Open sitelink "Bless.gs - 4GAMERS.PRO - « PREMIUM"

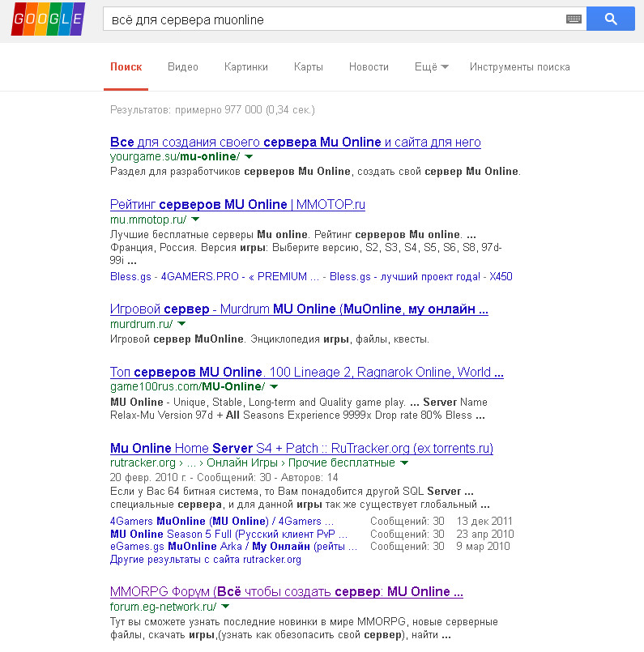click(x=215, y=276)
